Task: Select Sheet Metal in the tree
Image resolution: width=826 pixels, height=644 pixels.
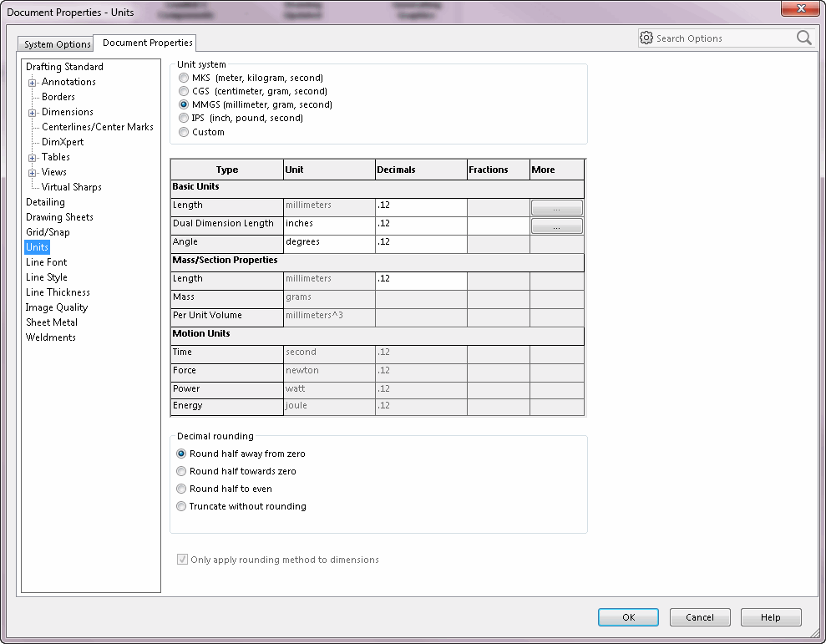Action: (x=52, y=322)
